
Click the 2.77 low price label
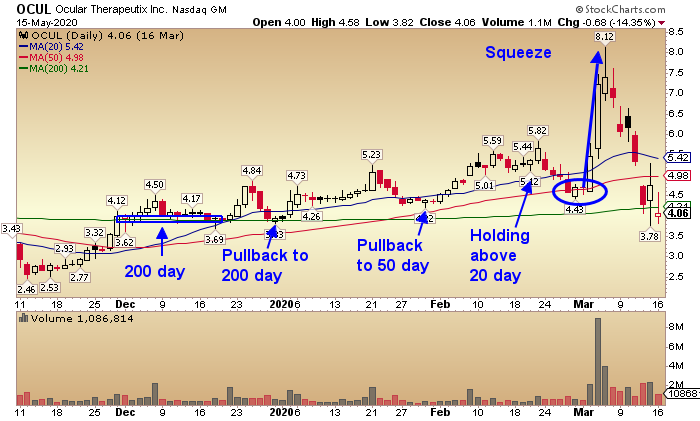79,277
